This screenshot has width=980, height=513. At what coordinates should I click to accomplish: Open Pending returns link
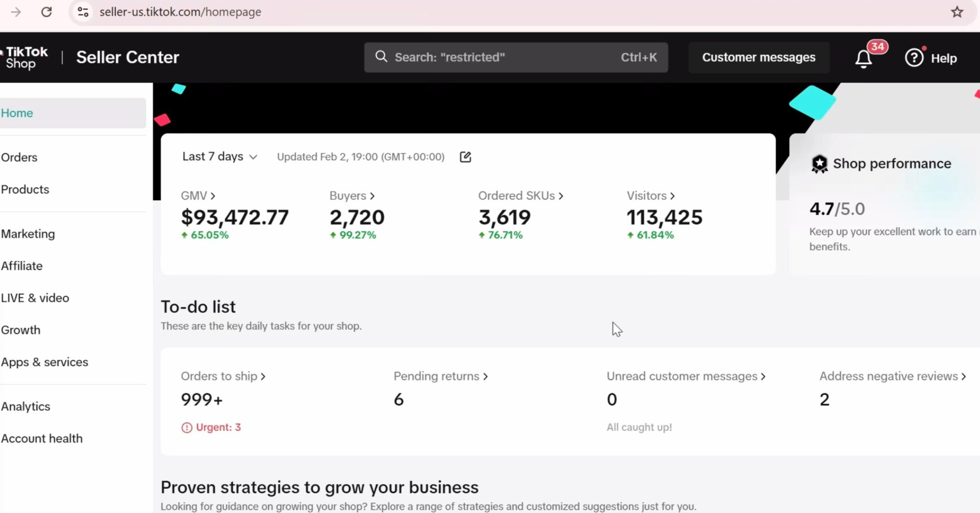(440, 376)
